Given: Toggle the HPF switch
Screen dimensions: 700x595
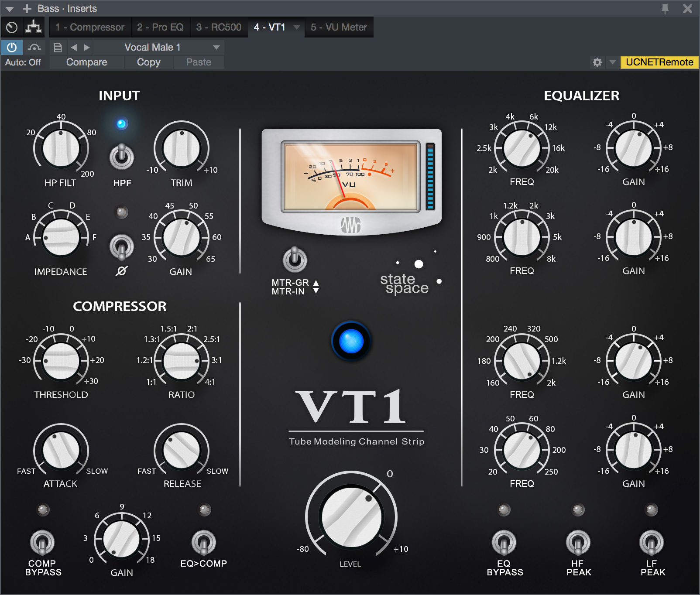Looking at the screenshot, I should tap(122, 157).
